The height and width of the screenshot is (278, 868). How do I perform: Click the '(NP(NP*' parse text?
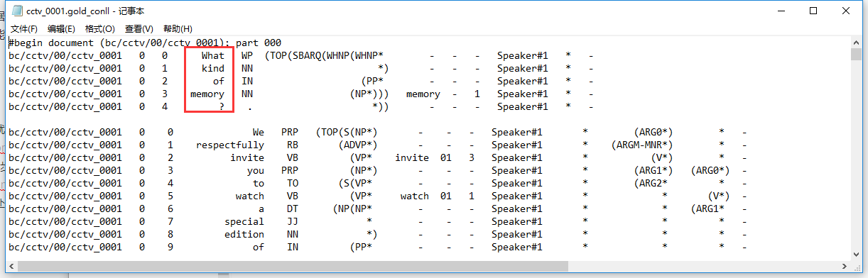point(352,208)
